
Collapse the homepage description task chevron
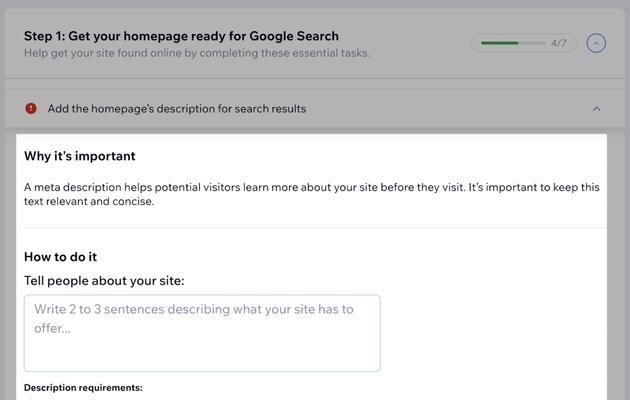click(597, 109)
